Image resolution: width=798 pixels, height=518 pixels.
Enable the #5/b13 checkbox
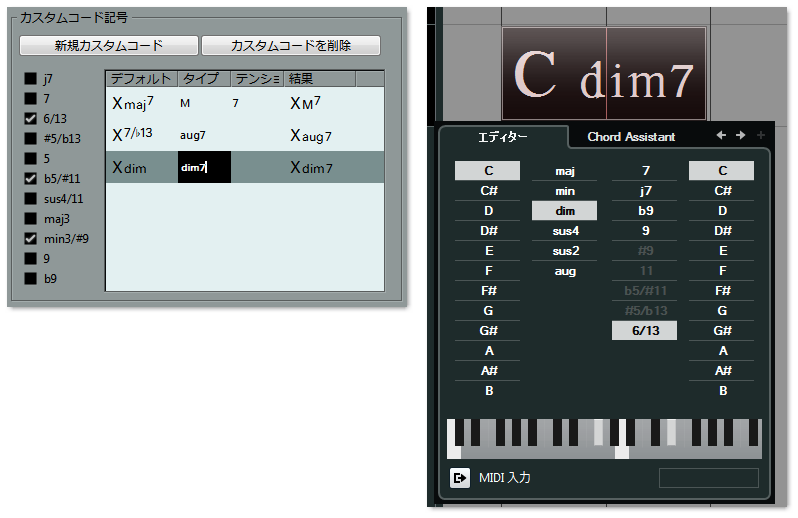(x=31, y=138)
